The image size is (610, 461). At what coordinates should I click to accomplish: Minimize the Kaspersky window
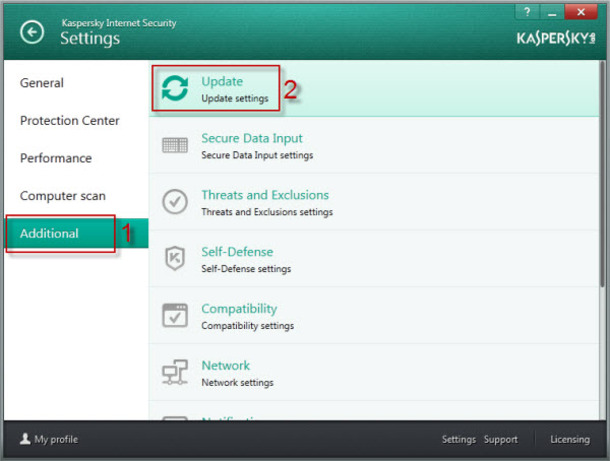[552, 12]
